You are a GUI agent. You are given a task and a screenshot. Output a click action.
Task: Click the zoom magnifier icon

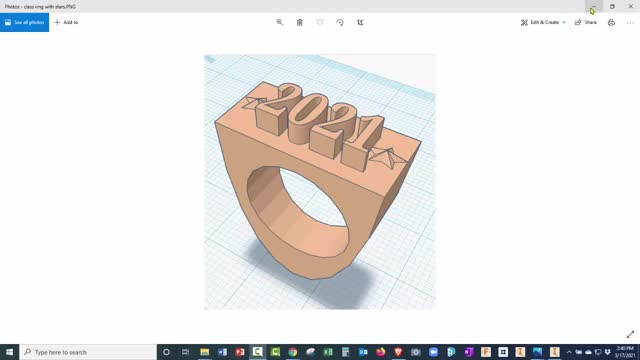coord(280,22)
